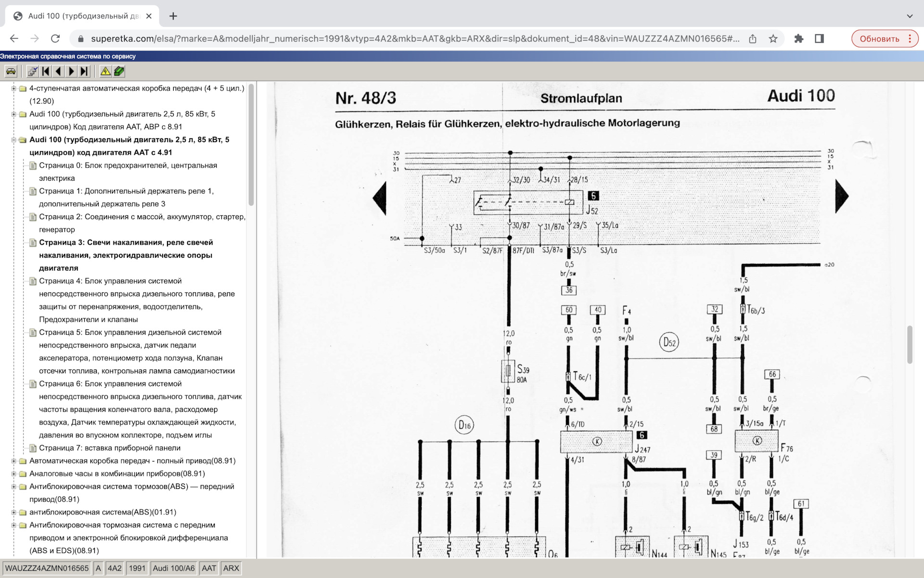
Task: Expand Audi 100 AAT, ABP с 8.91 folder
Action: [x=13, y=114]
